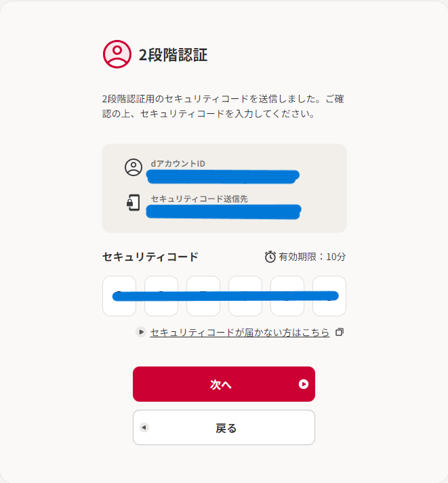The height and width of the screenshot is (483, 448).
Task: Click the alarm clock icon next to 有効期限
Action: pos(270,257)
